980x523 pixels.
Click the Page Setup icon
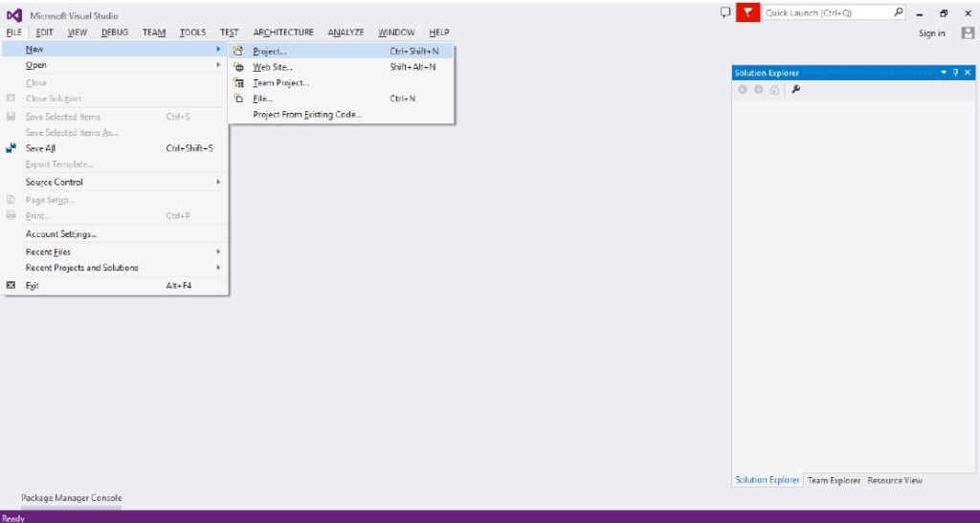pos(11,200)
